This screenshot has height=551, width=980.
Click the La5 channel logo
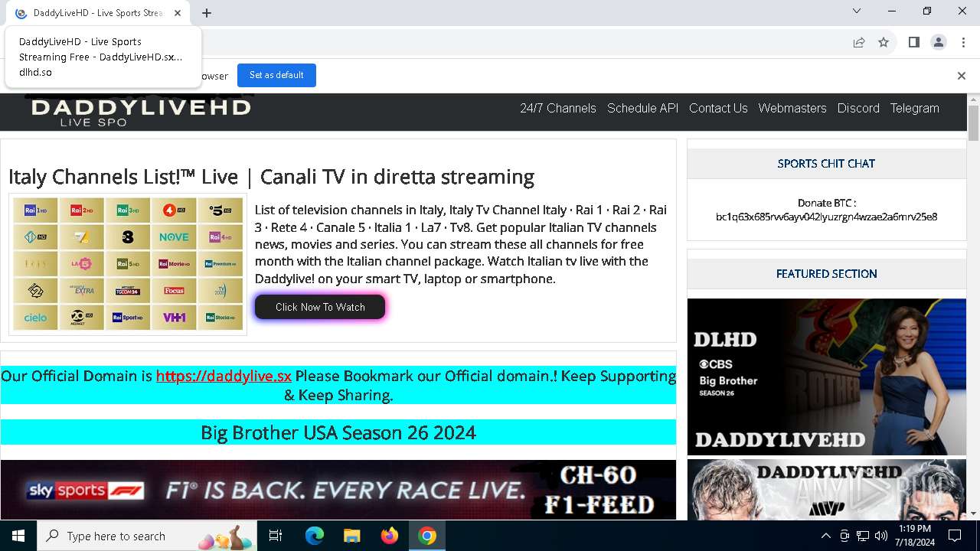pyautogui.click(x=81, y=264)
